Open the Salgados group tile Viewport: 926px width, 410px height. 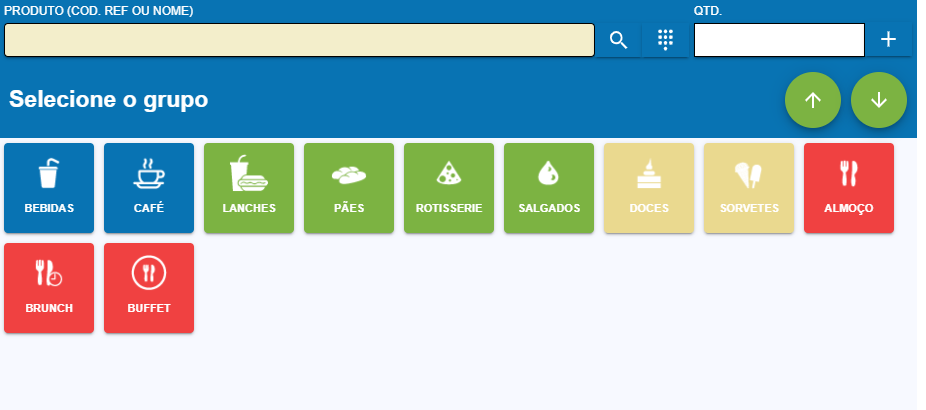tap(549, 188)
